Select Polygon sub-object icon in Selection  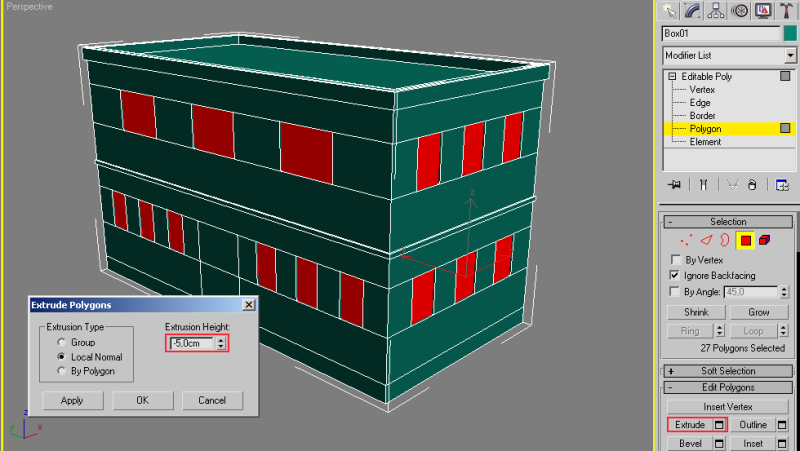coord(746,240)
